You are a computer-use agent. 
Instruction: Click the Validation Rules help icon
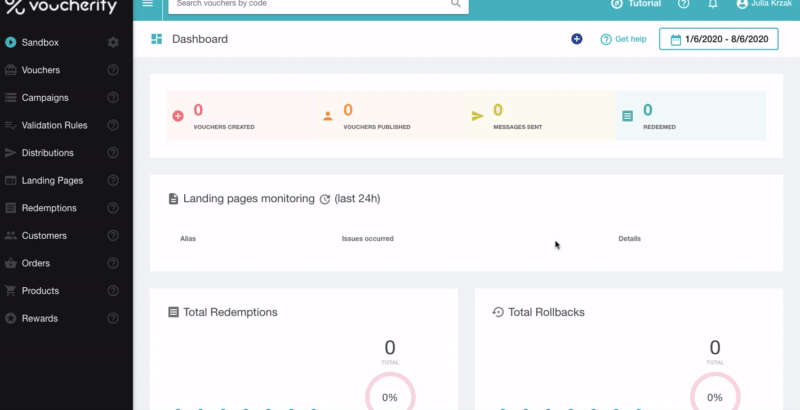[x=113, y=125]
